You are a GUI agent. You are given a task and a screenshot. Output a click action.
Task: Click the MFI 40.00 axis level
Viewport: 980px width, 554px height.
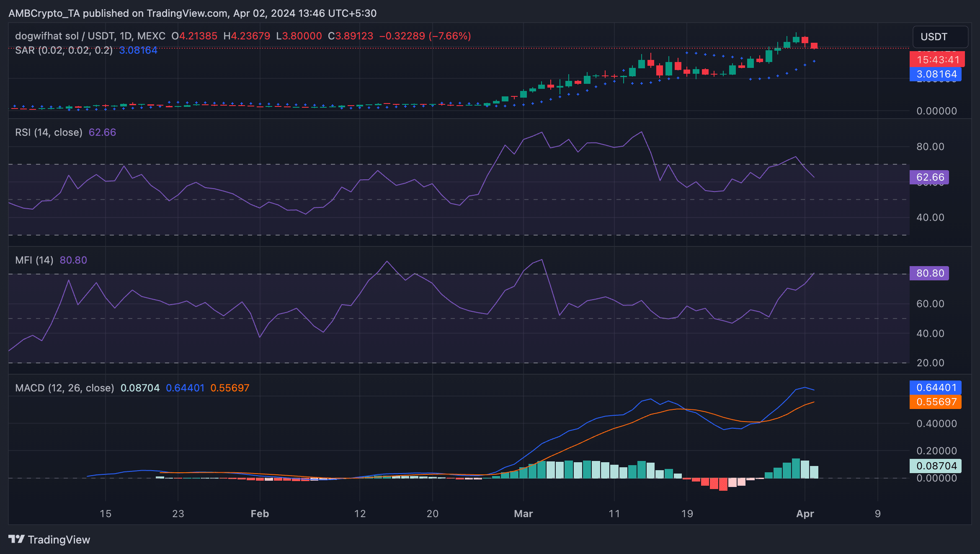pos(930,334)
